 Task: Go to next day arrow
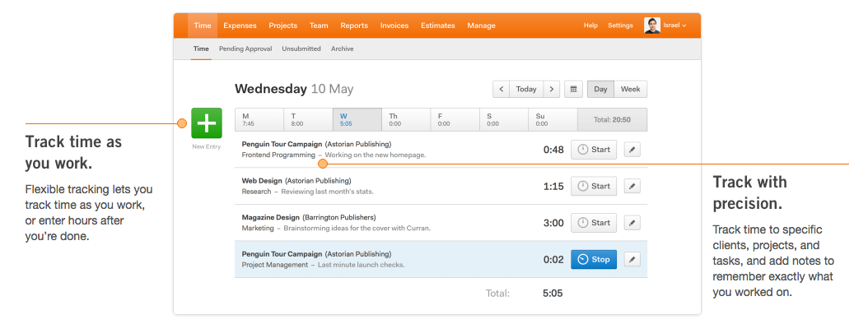[552, 89]
